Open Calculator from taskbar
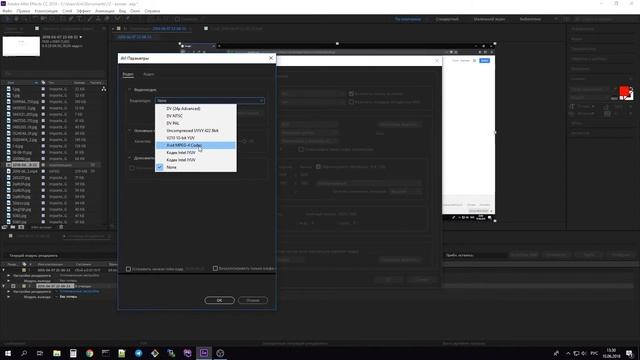This screenshot has height=360, width=640. [73, 353]
